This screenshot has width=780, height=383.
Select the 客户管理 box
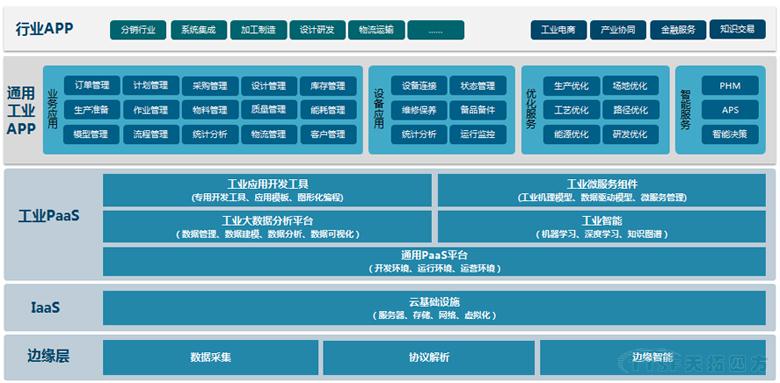coord(328,134)
